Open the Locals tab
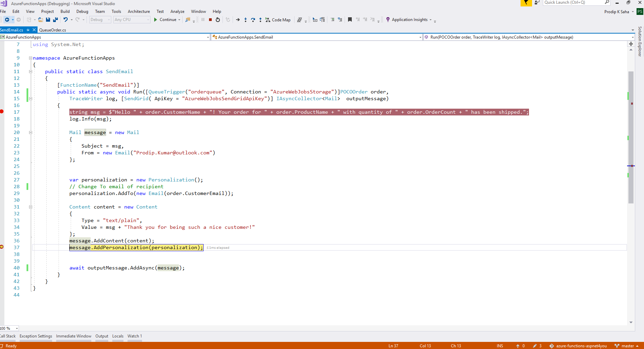The height and width of the screenshot is (349, 644). click(118, 336)
